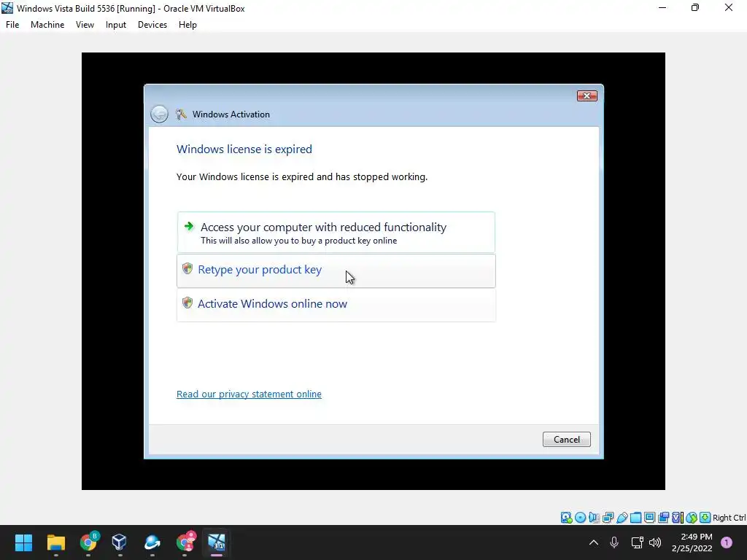Click the shield icon next to Activate Windows online

(x=187, y=303)
